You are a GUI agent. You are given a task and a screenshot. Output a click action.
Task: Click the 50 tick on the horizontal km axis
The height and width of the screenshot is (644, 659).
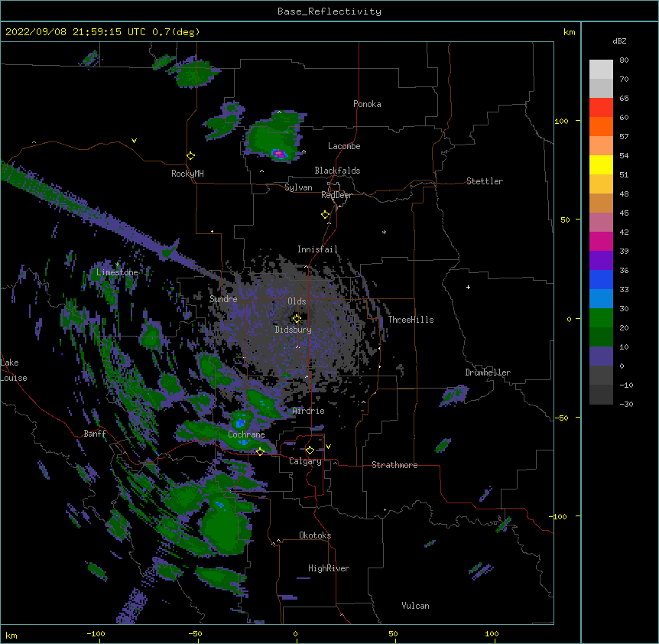click(393, 634)
